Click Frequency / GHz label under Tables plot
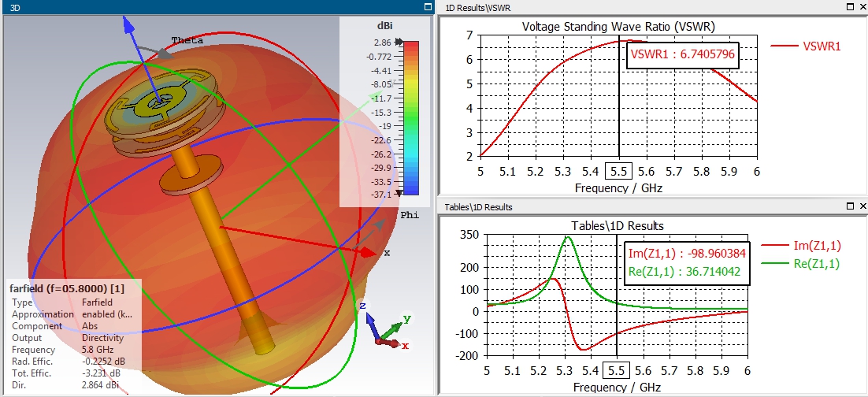868x397 pixels. (617, 387)
